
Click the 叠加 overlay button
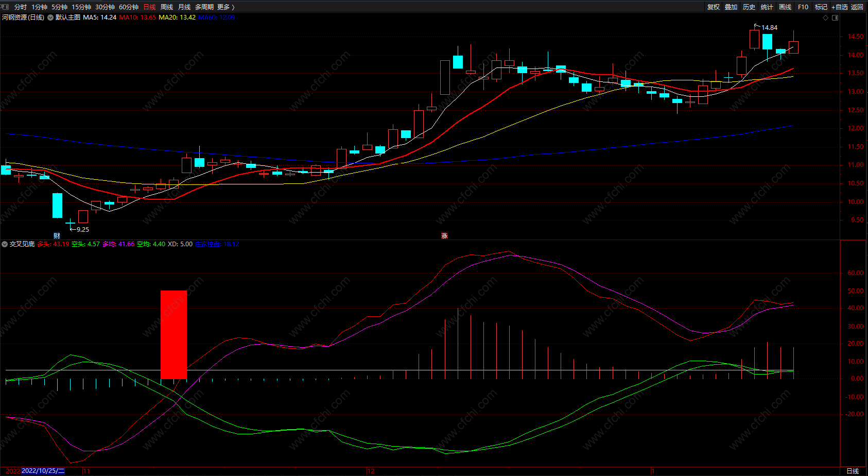pos(731,7)
